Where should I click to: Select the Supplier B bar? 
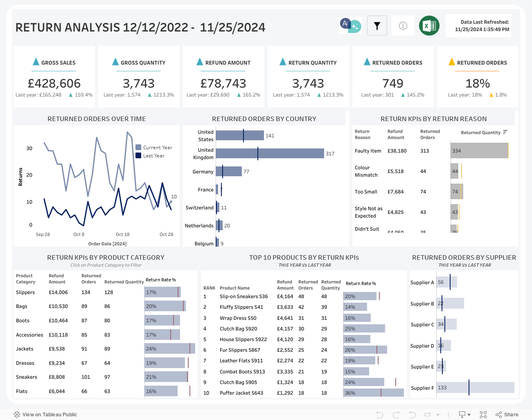[x=450, y=303]
